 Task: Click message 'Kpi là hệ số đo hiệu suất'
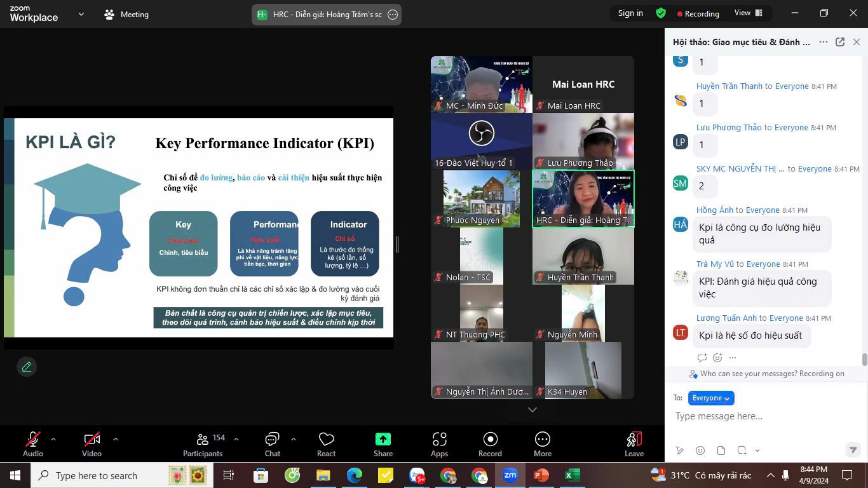tap(750, 335)
